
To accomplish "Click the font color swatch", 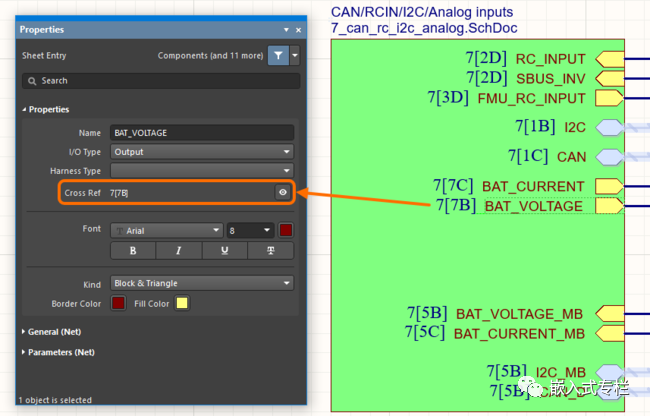I will [x=286, y=230].
